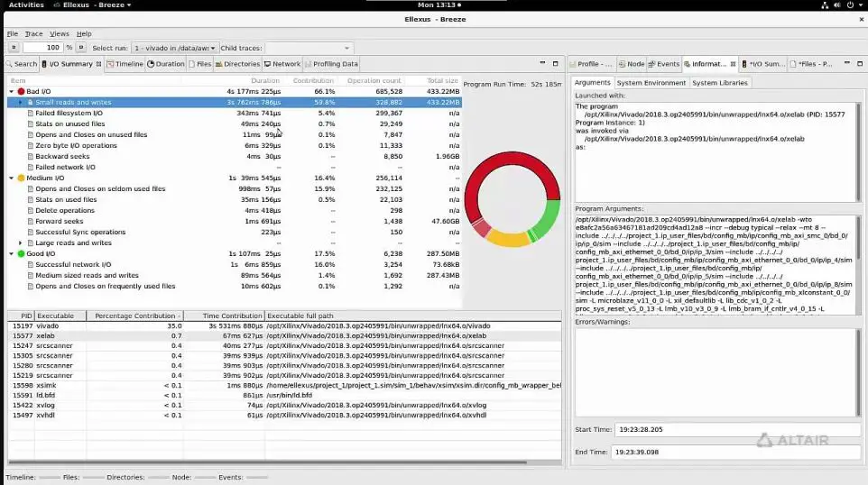Select the Arguments tab
868x485 pixels.
(592, 82)
